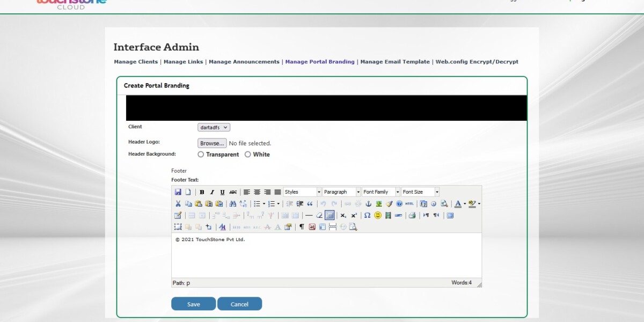Toggle bold formatting in the footer editor

click(x=202, y=192)
